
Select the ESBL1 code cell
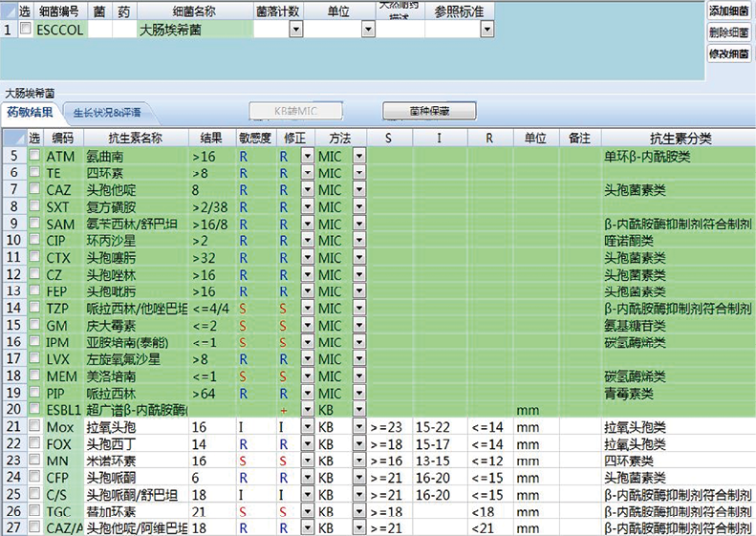pos(63,410)
